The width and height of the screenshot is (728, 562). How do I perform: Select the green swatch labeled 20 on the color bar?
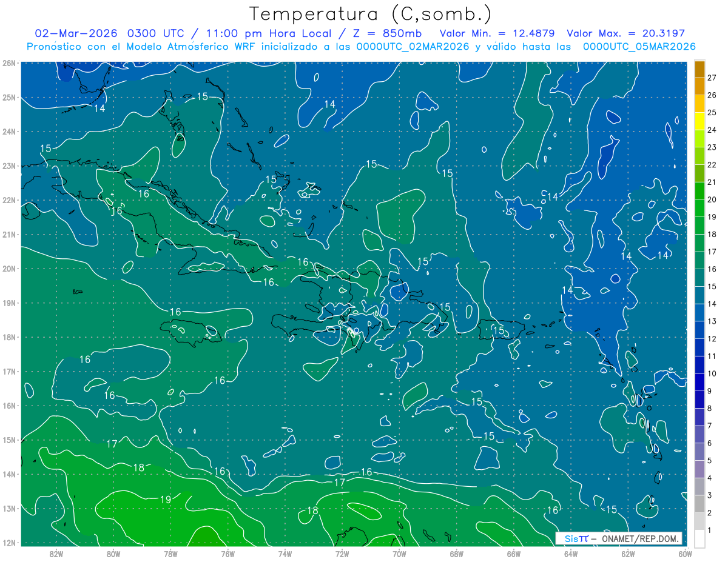click(699, 191)
